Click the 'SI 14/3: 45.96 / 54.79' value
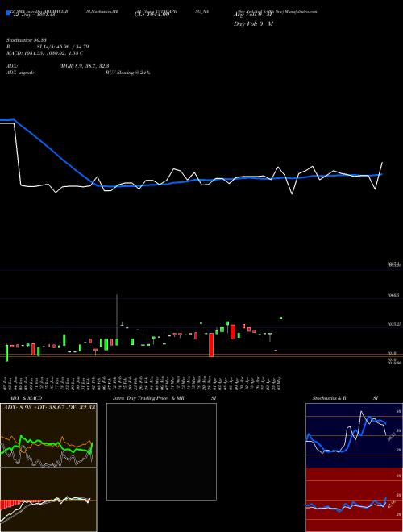 [63, 47]
